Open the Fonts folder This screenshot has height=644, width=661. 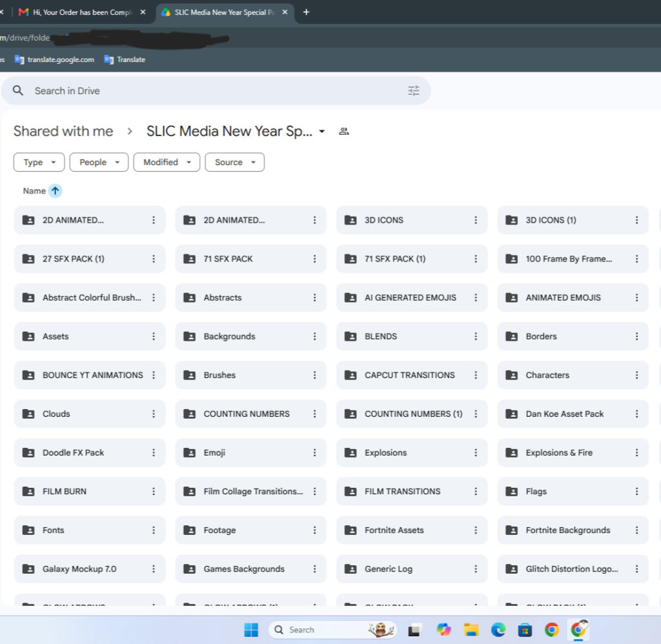point(89,530)
